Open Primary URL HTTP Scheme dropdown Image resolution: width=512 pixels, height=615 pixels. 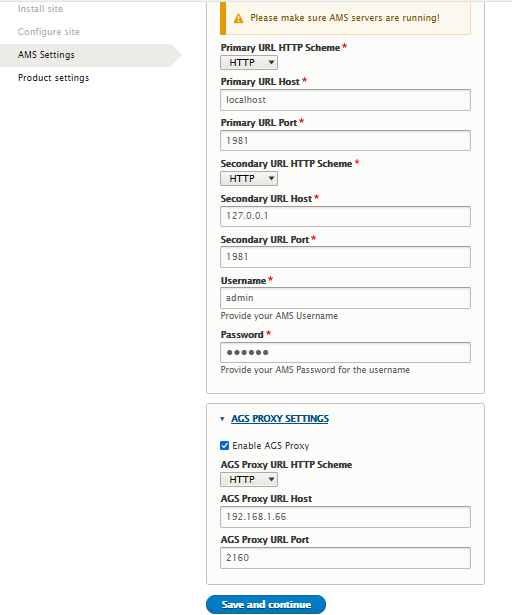pyautogui.click(x=249, y=62)
